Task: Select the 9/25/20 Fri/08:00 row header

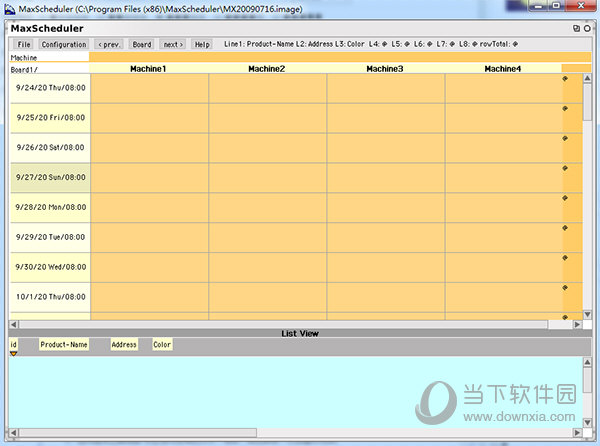Action: (x=50, y=118)
